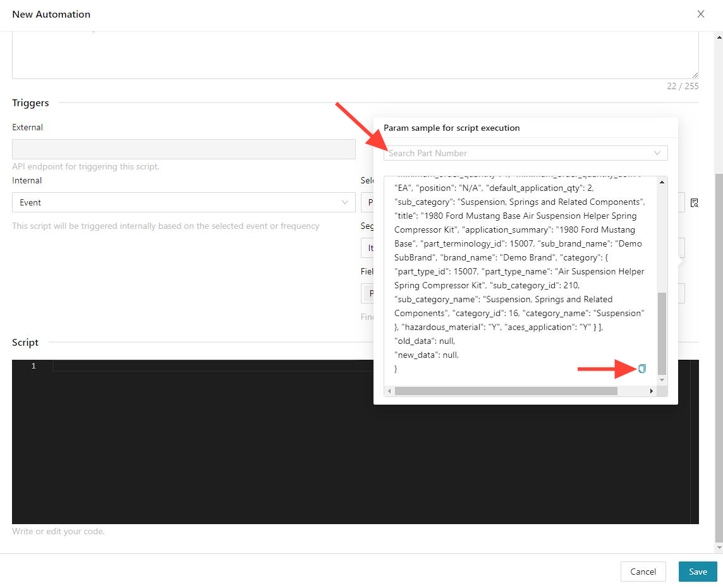Click the horizontal scroll right arrow
The width and height of the screenshot is (723, 588).
coord(651,391)
